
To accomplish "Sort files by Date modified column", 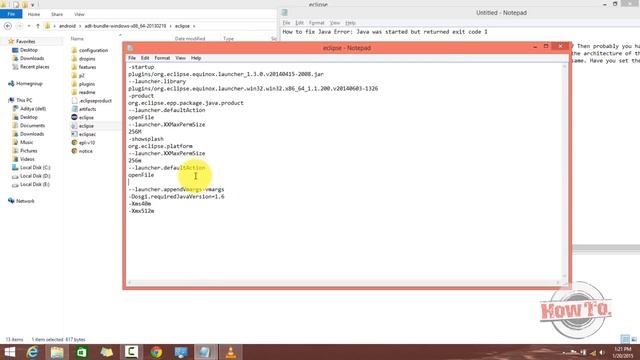I will pos(189,39).
